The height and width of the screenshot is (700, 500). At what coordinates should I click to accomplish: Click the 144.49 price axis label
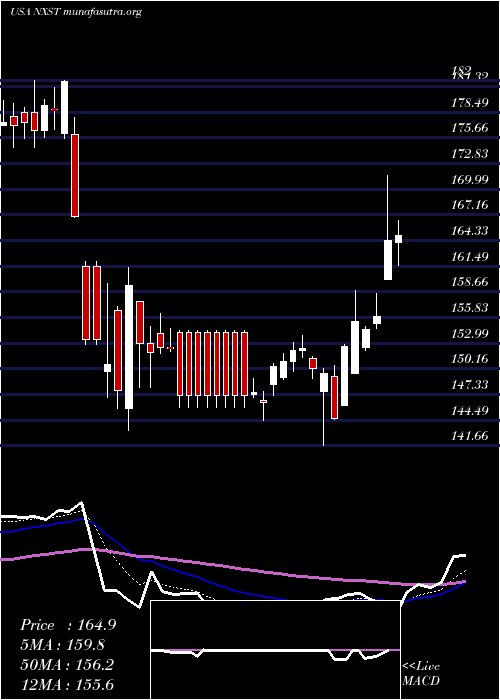click(x=469, y=410)
